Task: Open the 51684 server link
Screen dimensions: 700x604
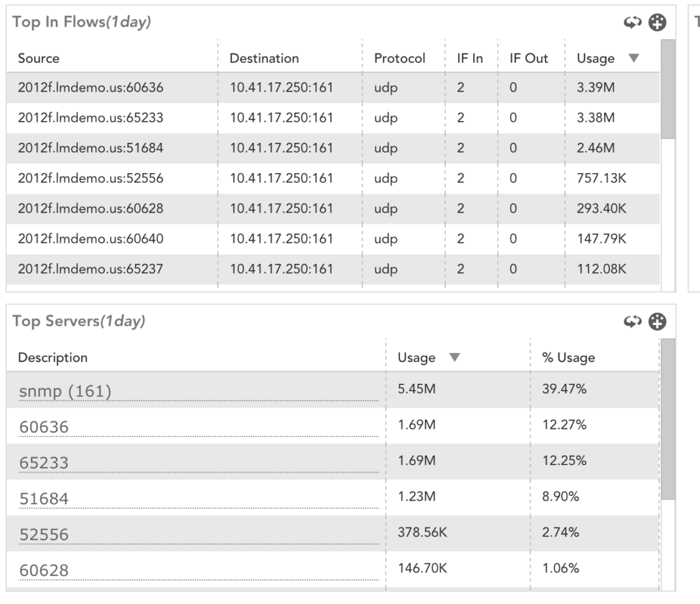Action: [x=44, y=499]
